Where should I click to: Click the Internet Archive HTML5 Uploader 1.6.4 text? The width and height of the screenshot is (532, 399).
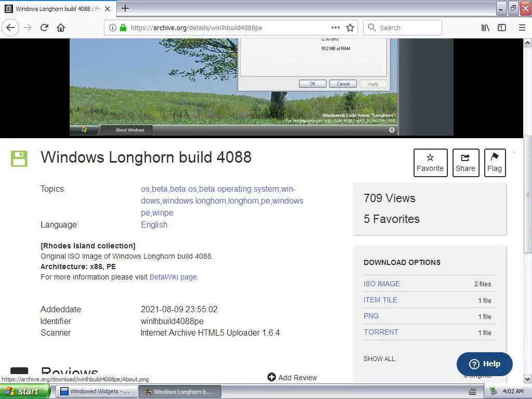(x=210, y=332)
